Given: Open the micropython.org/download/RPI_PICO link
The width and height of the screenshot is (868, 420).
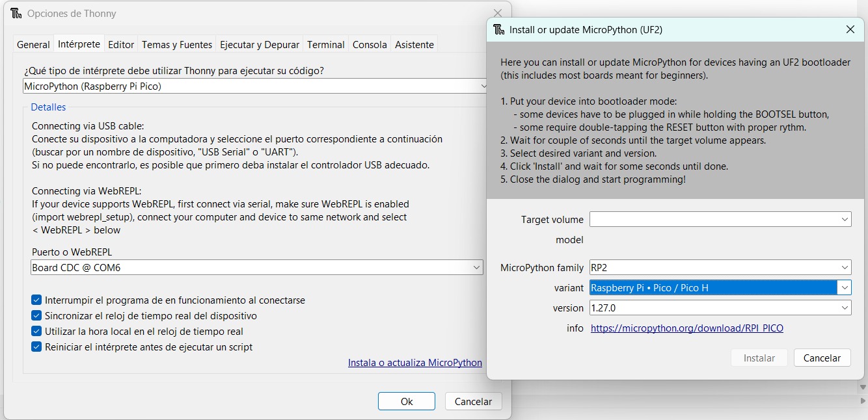Looking at the screenshot, I should pos(687,328).
